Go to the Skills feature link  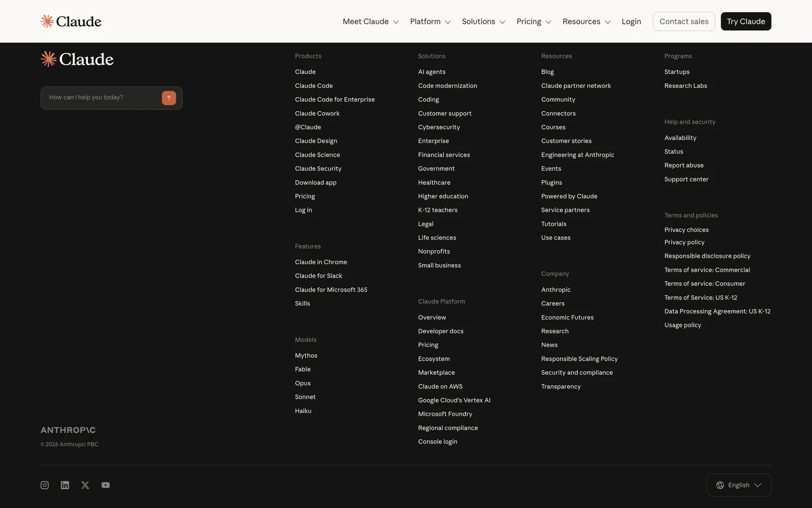point(302,303)
